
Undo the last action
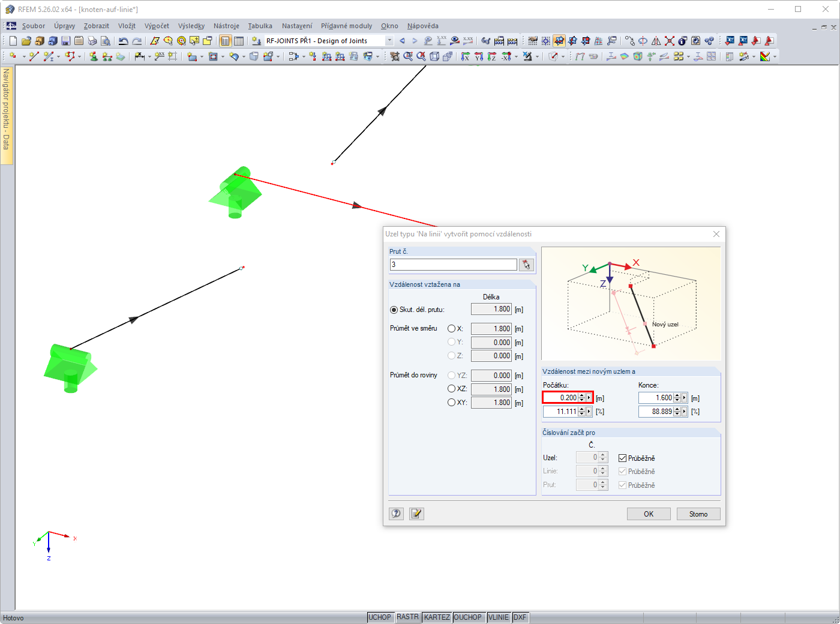pos(123,41)
